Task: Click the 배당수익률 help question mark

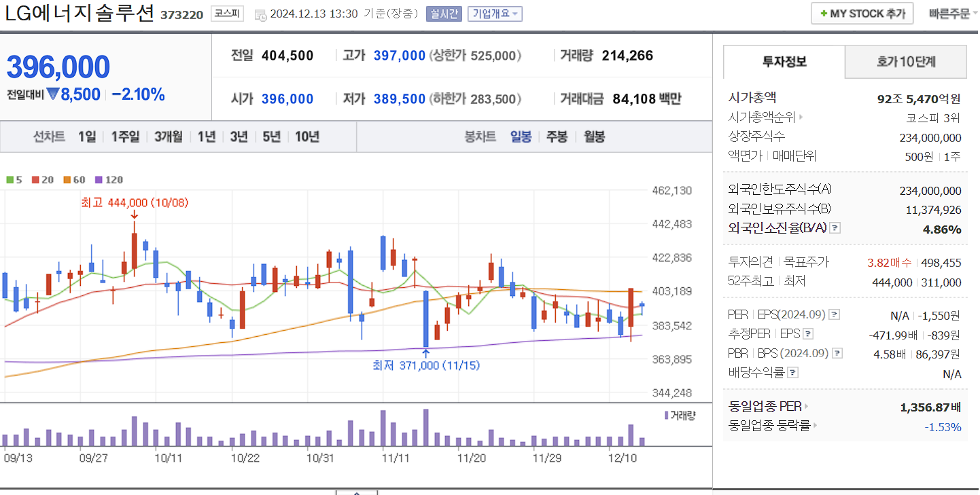Action: (792, 371)
